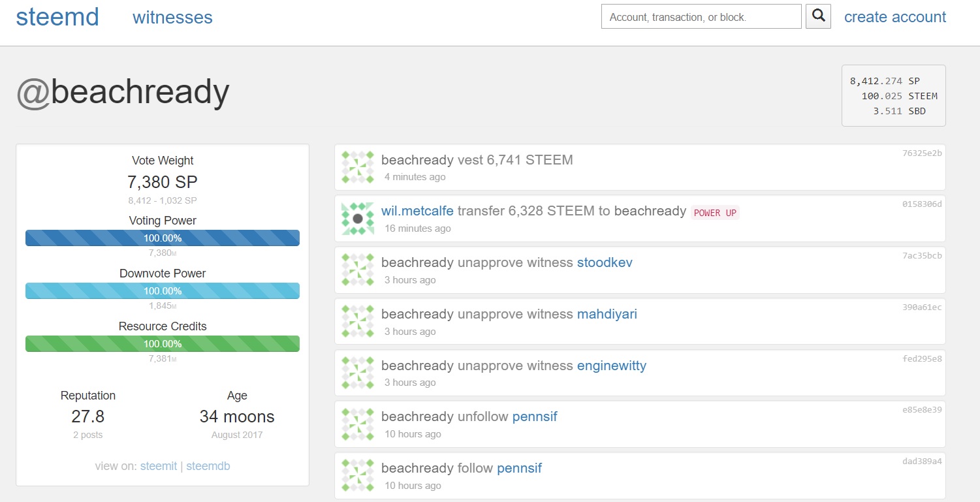This screenshot has width=980, height=502.
Task: Click into the account, transaction, or block search field
Action: pyautogui.click(x=701, y=17)
